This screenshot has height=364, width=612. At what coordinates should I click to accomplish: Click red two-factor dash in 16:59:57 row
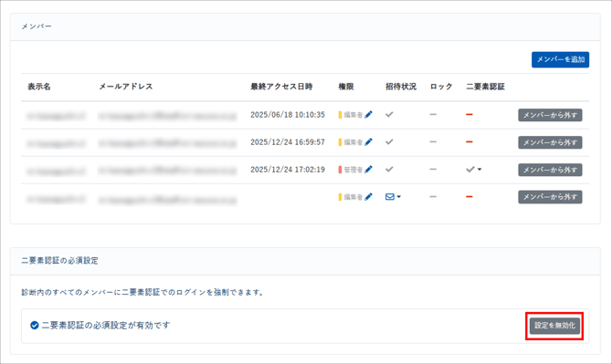click(470, 141)
